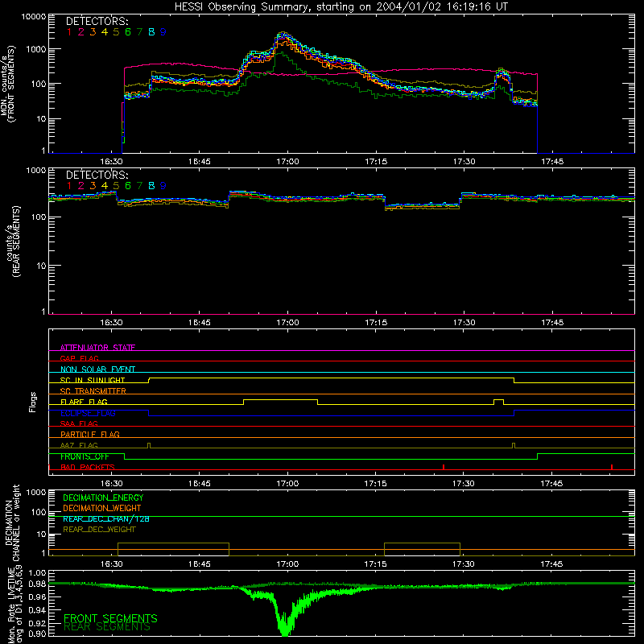Select detector 9 in front segments legend
Image resolution: width=644 pixels, height=644 pixels.
pos(163,32)
